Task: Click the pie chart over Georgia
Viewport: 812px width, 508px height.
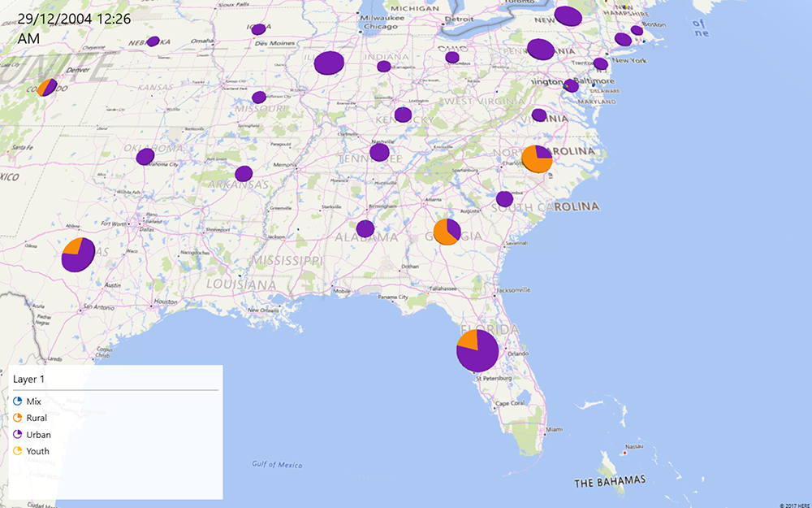Action: [445, 232]
